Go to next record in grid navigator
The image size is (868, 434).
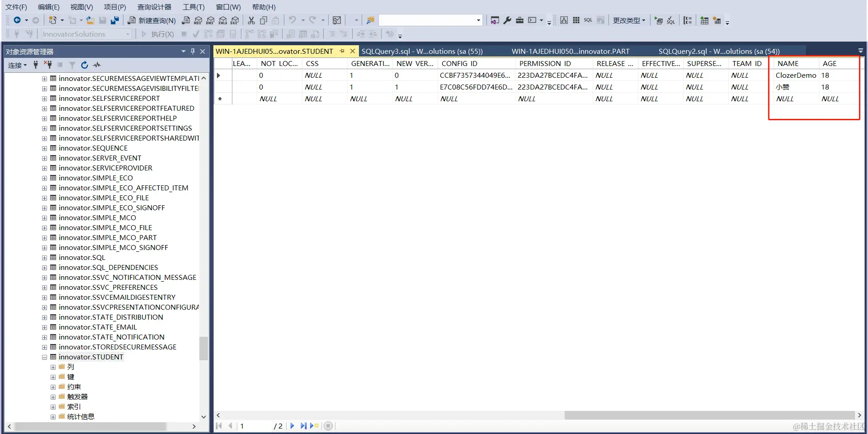[x=292, y=426]
